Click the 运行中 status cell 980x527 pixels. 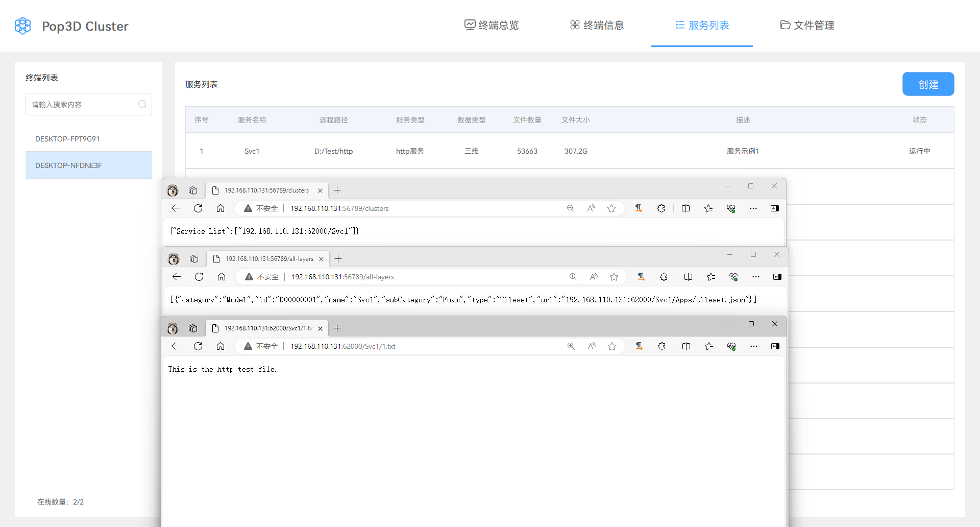pos(919,151)
